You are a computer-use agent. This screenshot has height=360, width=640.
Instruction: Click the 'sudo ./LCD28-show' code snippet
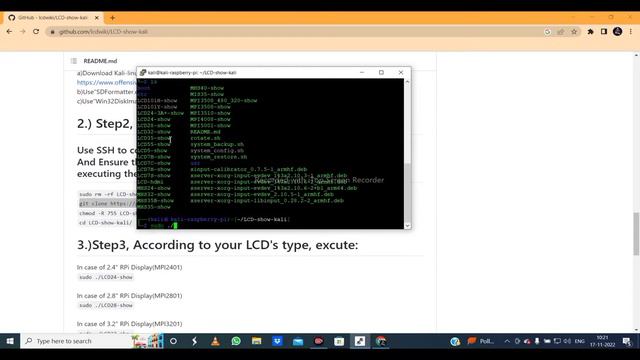[106, 305]
